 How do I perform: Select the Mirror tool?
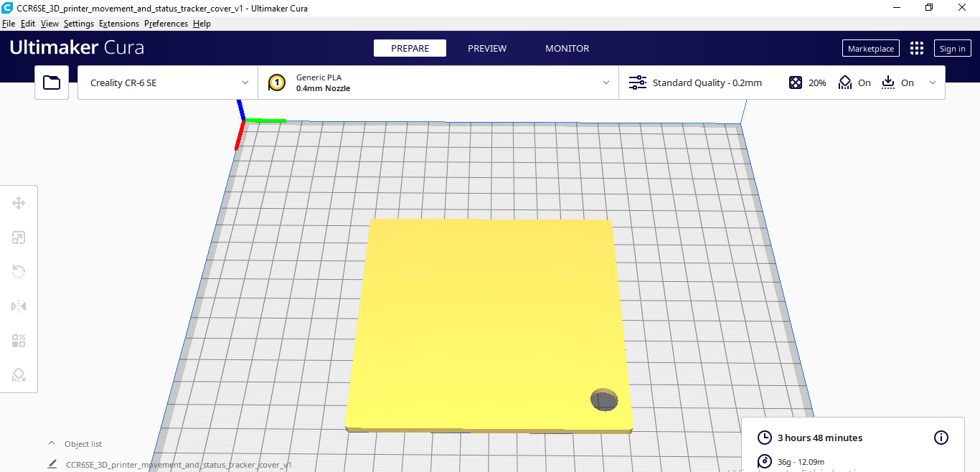pos(19,306)
